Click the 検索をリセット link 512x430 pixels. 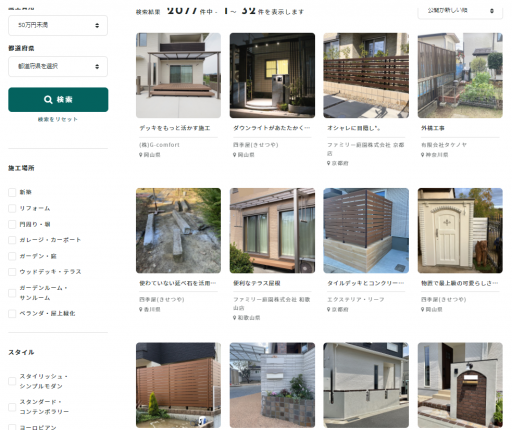(x=58, y=119)
